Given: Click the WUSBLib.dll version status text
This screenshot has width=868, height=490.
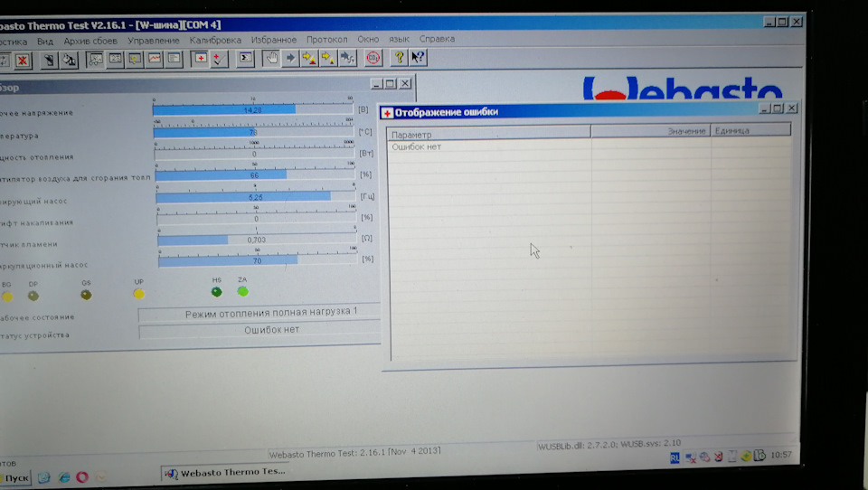Looking at the screenshot, I should [x=609, y=445].
